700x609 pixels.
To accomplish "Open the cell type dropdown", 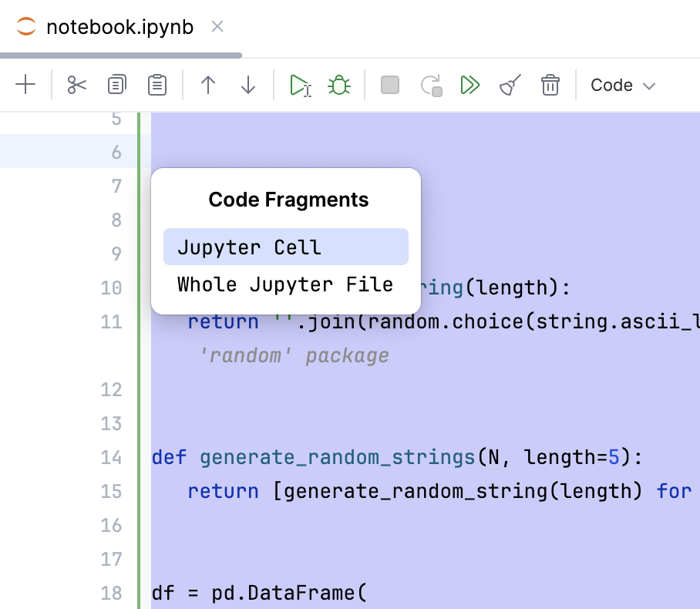I will click(x=621, y=85).
